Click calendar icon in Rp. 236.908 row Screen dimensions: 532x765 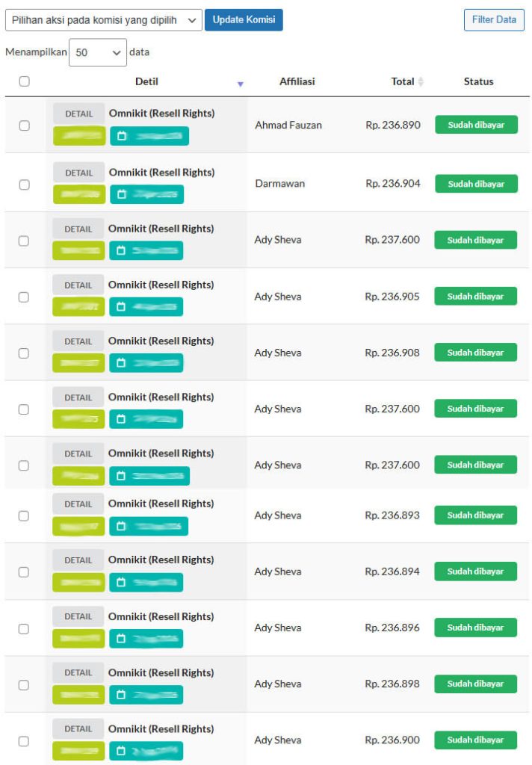(121, 363)
